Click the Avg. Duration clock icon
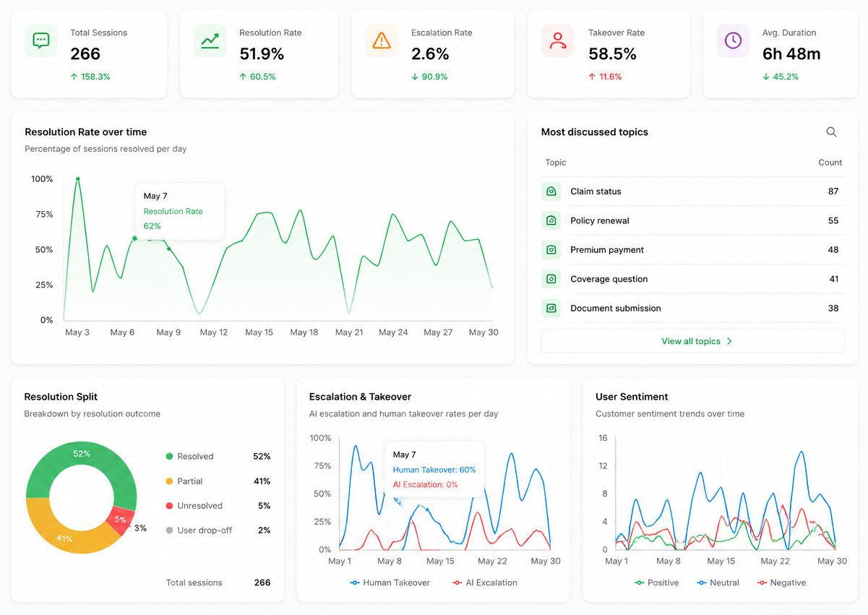This screenshot has height=615, width=868. coord(733,40)
